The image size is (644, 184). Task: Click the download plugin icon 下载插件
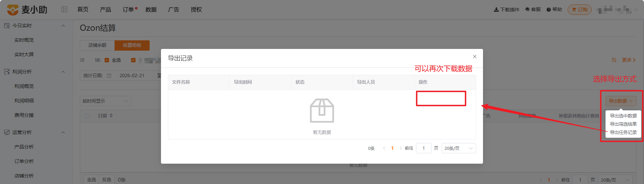[496, 10]
